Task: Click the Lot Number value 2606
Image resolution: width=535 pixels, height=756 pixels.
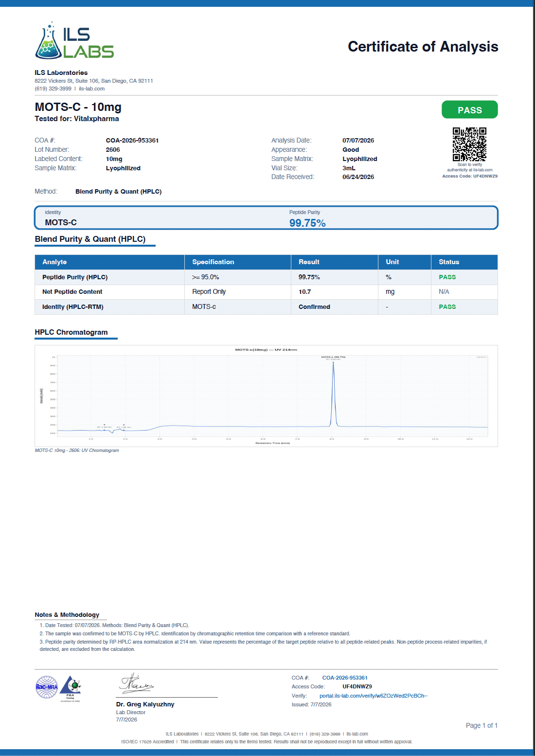Action: pos(113,150)
